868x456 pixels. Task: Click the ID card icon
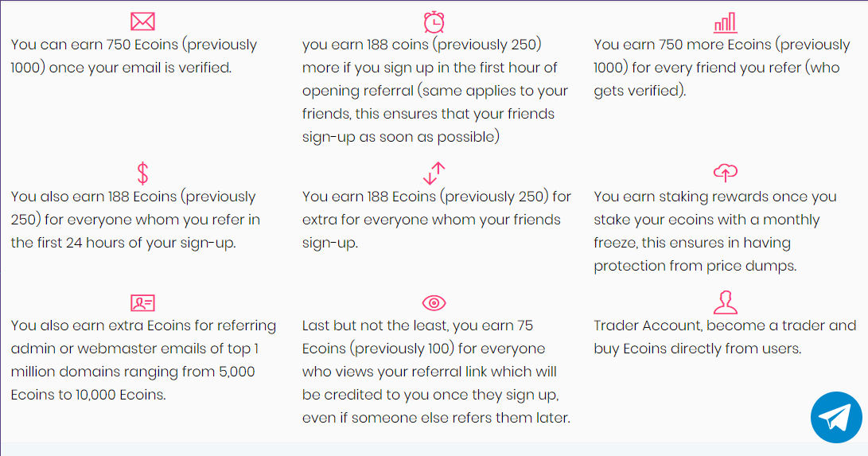coord(142,302)
